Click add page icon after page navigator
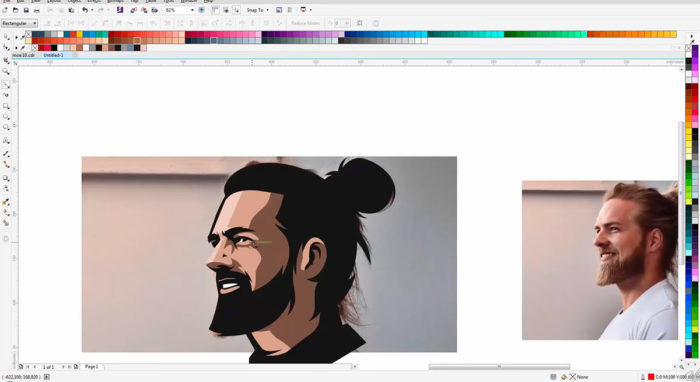This screenshot has height=382, width=700. point(76,367)
